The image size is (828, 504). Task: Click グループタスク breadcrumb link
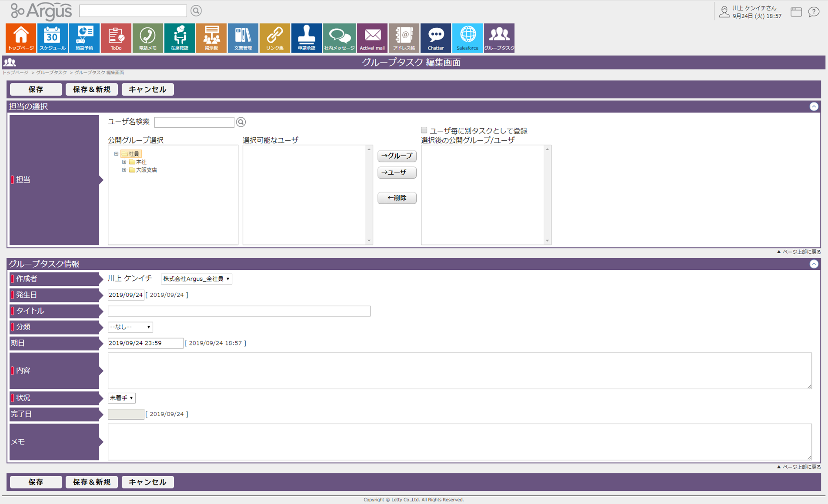click(x=51, y=73)
